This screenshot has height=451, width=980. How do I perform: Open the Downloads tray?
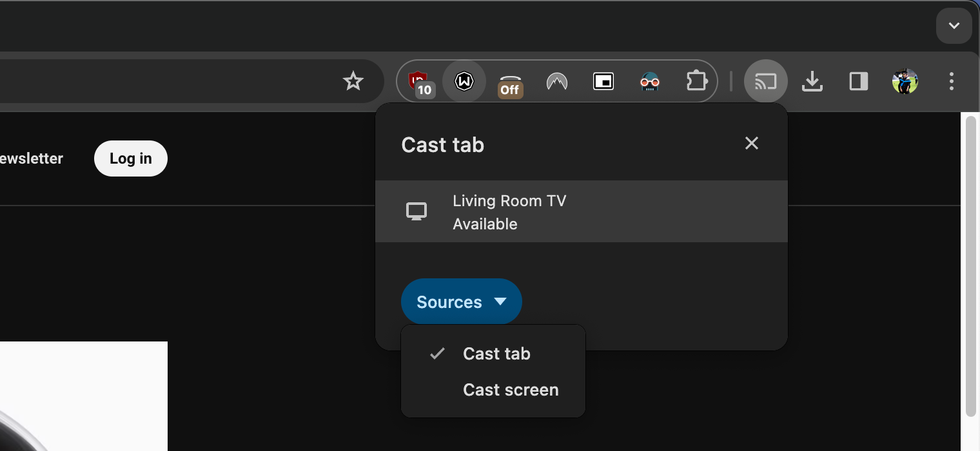pos(812,81)
